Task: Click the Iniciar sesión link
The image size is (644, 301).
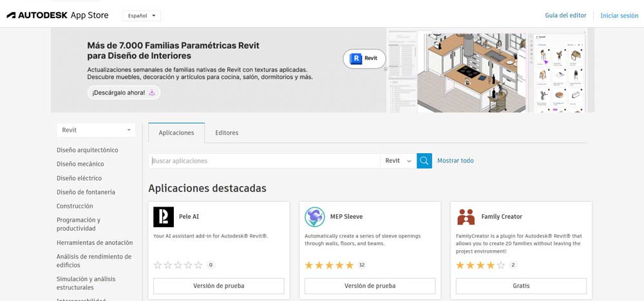Action: click(x=619, y=15)
